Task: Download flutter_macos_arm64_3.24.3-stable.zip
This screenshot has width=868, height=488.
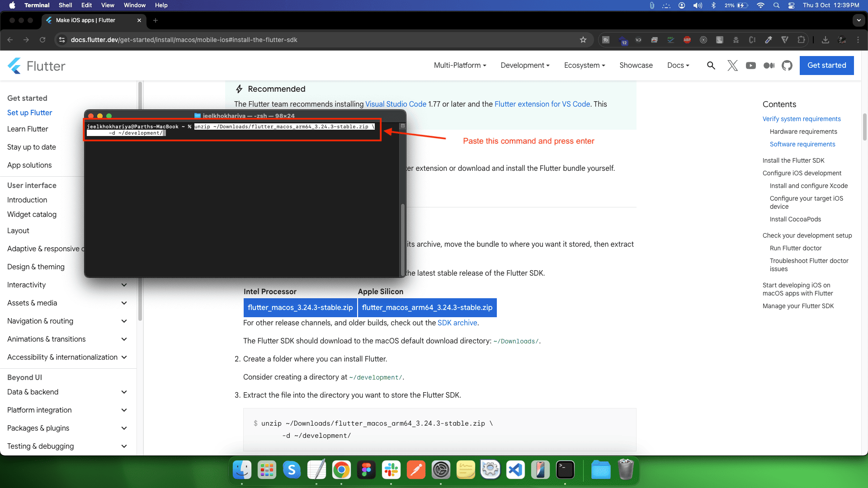Action: pyautogui.click(x=427, y=308)
